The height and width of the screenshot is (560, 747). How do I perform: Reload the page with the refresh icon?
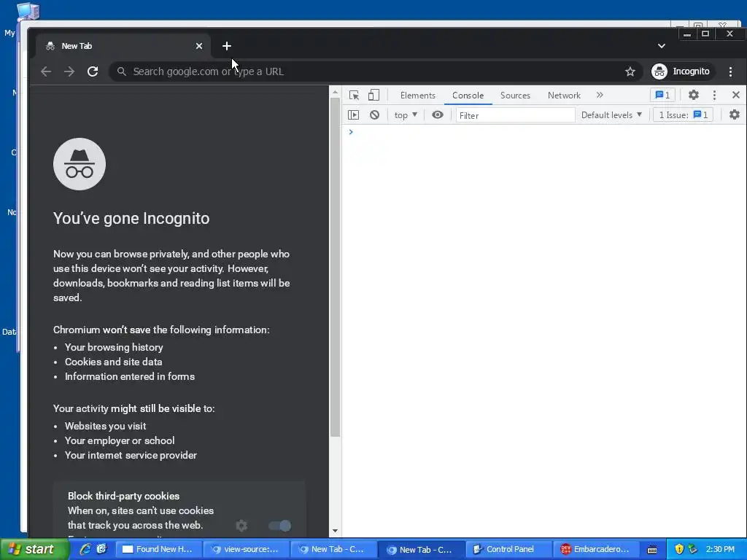(93, 71)
